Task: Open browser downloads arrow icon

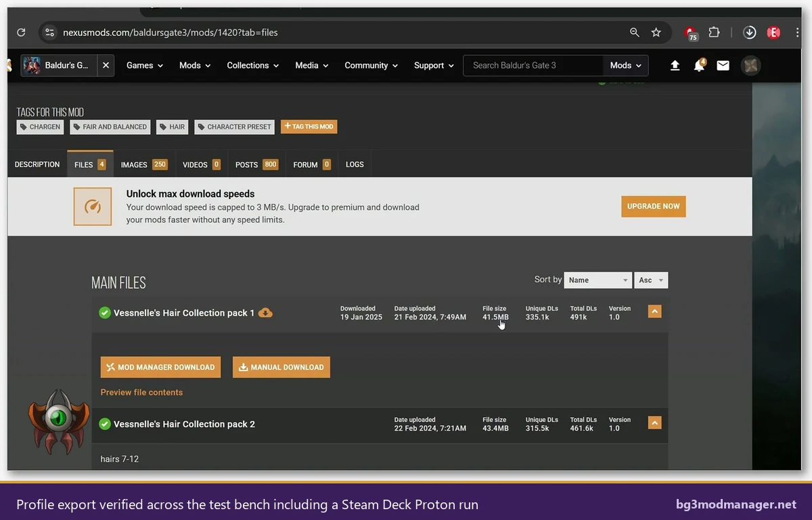Action: click(x=750, y=32)
